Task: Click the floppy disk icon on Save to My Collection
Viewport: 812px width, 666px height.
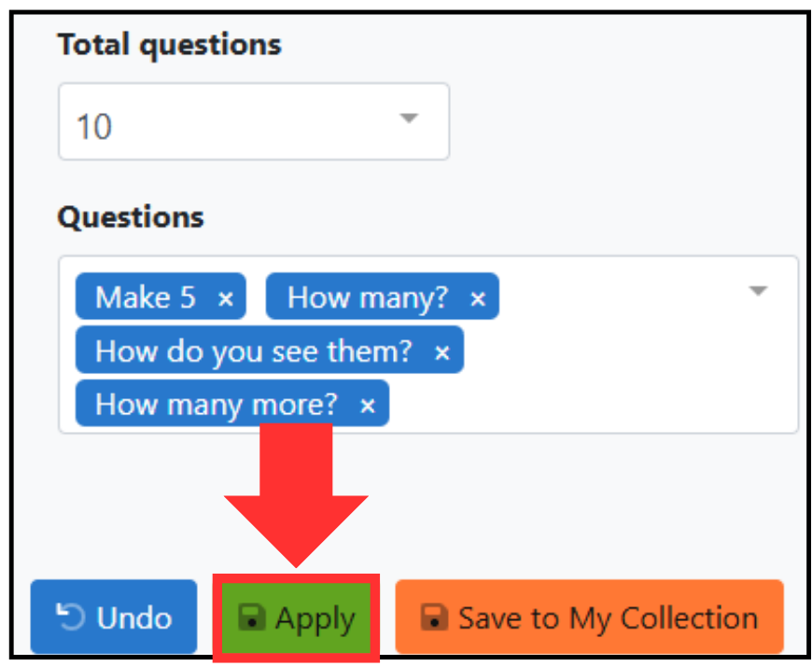Action: point(434,617)
